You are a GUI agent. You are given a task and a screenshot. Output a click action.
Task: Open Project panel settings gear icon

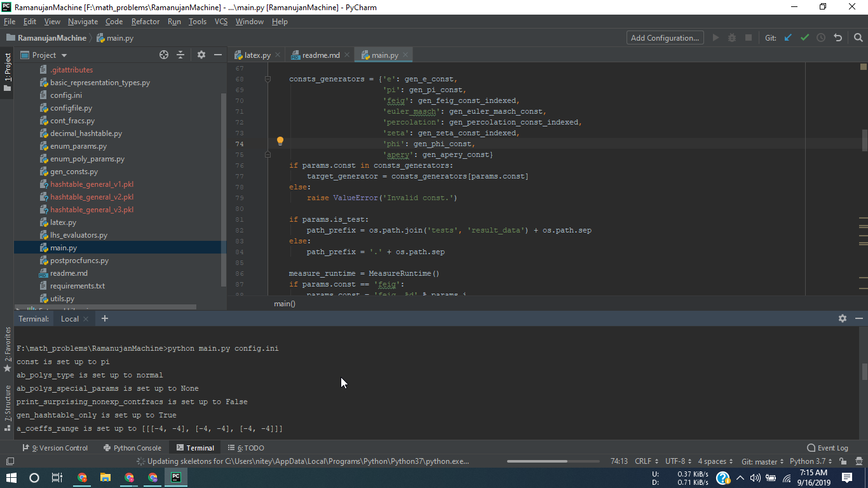[200, 55]
